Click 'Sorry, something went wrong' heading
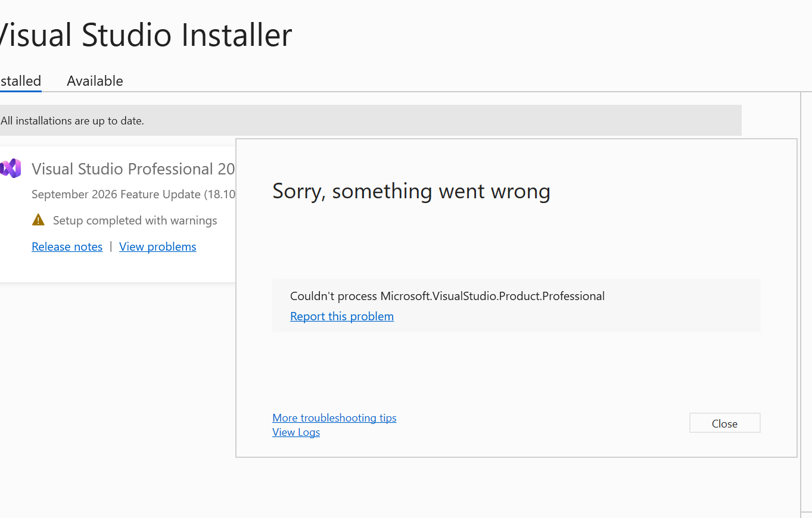This screenshot has height=518, width=812. click(x=411, y=191)
